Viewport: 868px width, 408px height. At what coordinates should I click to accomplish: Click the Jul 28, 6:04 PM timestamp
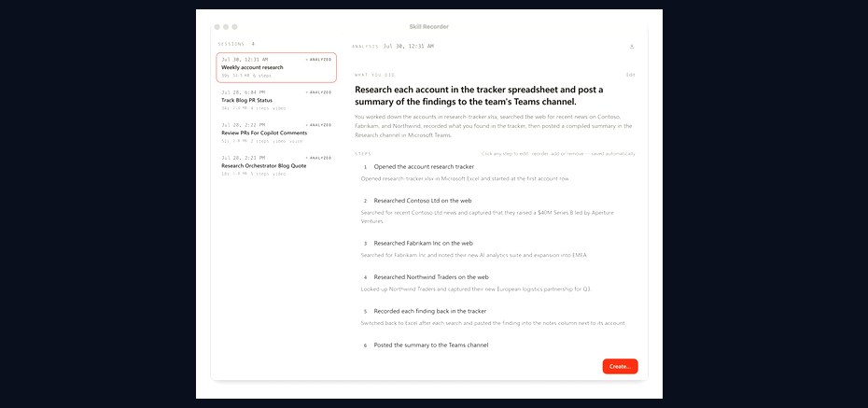(243, 92)
